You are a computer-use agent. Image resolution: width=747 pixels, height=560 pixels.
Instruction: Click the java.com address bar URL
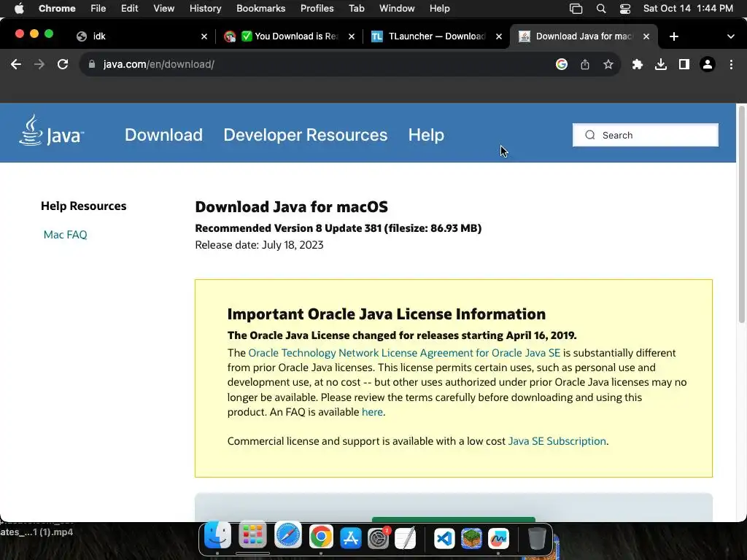point(158,64)
